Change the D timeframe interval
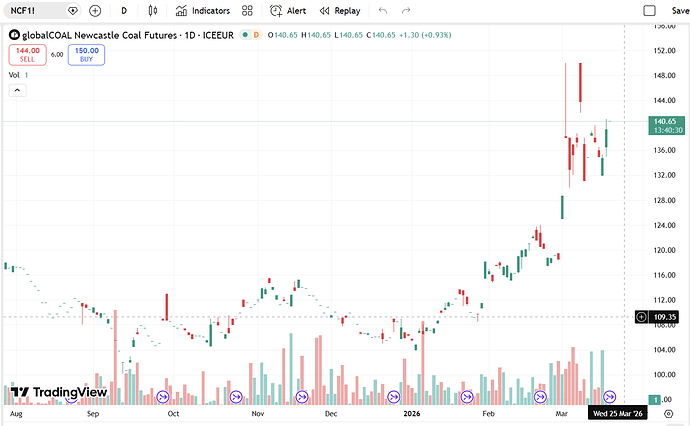The image size is (690, 426). point(124,11)
